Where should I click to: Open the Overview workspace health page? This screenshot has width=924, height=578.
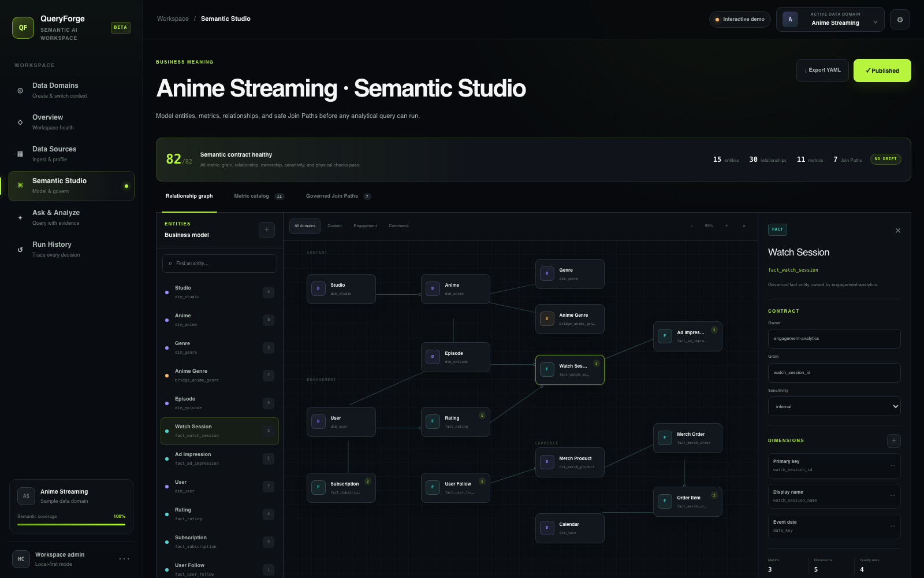(71, 123)
